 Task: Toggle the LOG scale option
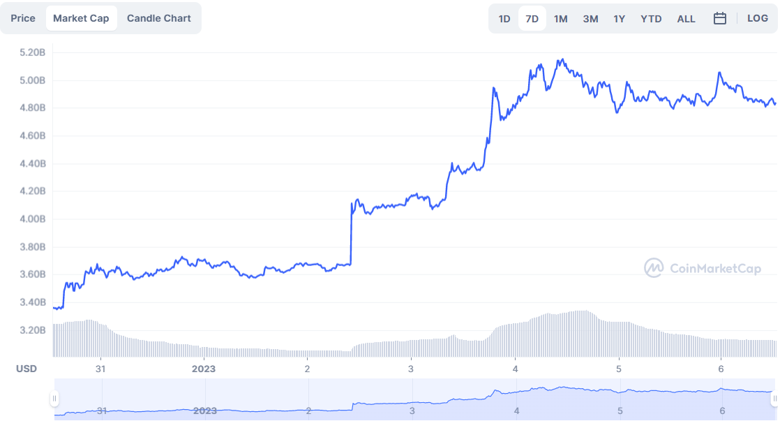click(757, 18)
